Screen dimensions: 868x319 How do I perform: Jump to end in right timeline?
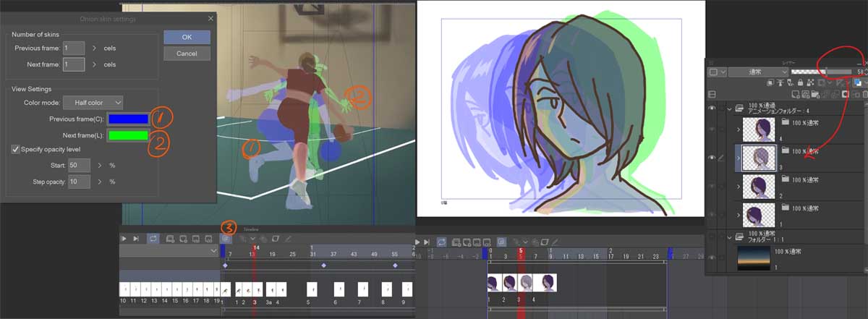pos(426,242)
